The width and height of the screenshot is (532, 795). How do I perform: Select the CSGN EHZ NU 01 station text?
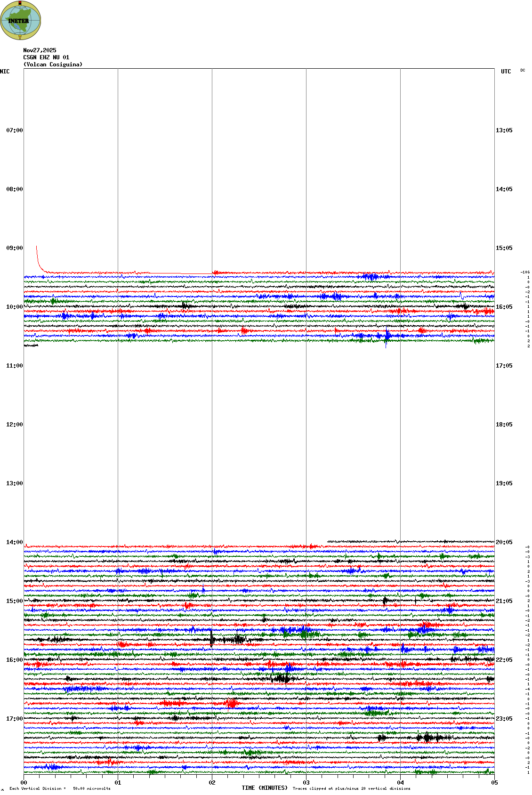tap(46, 57)
